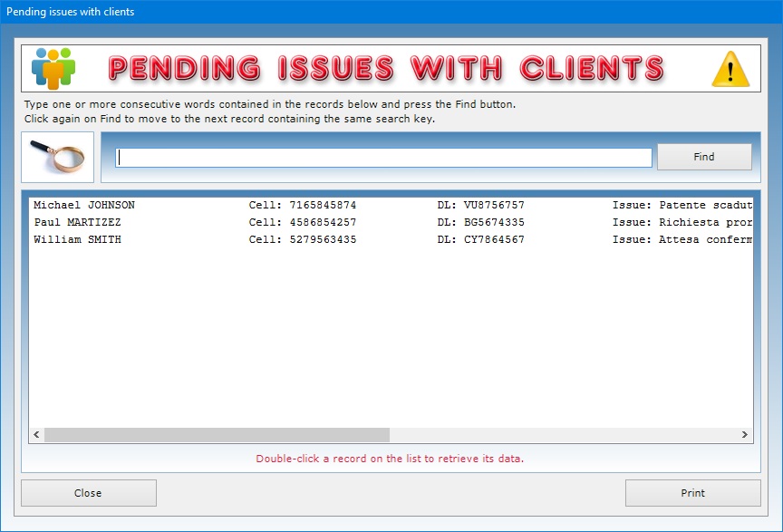Click the colorful people group icon
Screen dimensions: 783x532
pos(53,67)
